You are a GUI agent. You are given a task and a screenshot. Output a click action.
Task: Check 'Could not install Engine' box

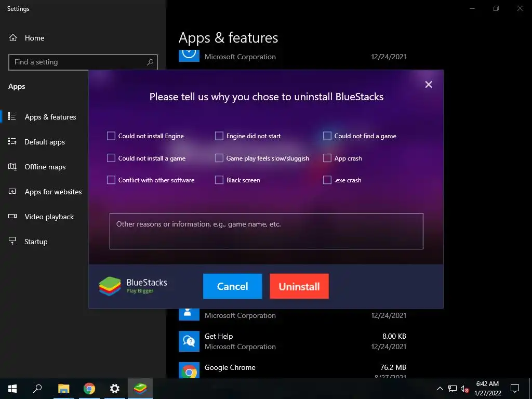pos(111,136)
